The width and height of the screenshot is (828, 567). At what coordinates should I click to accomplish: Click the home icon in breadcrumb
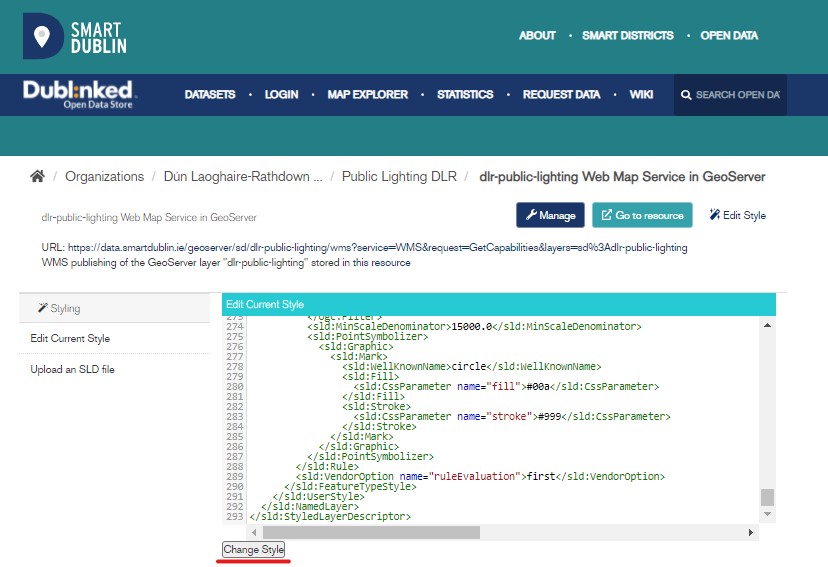tap(37, 177)
